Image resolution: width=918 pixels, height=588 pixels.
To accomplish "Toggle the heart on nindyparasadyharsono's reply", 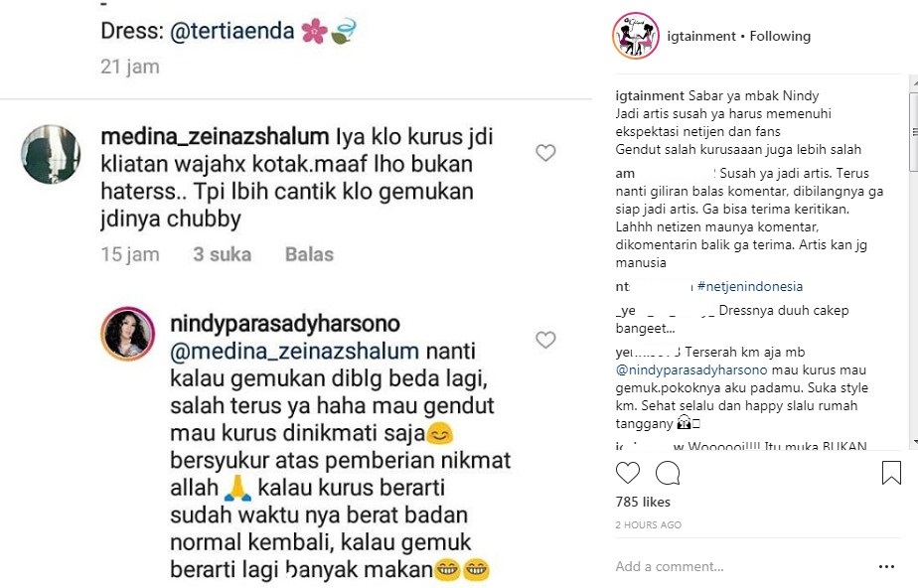I will pos(545,340).
